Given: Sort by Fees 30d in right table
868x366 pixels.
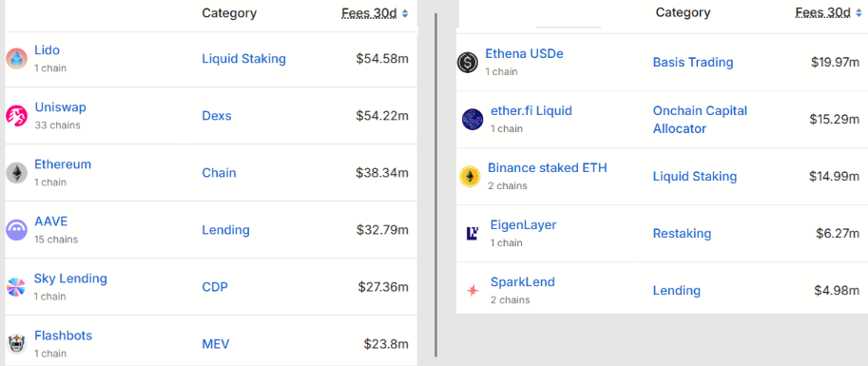Looking at the screenshot, I should [x=823, y=12].
